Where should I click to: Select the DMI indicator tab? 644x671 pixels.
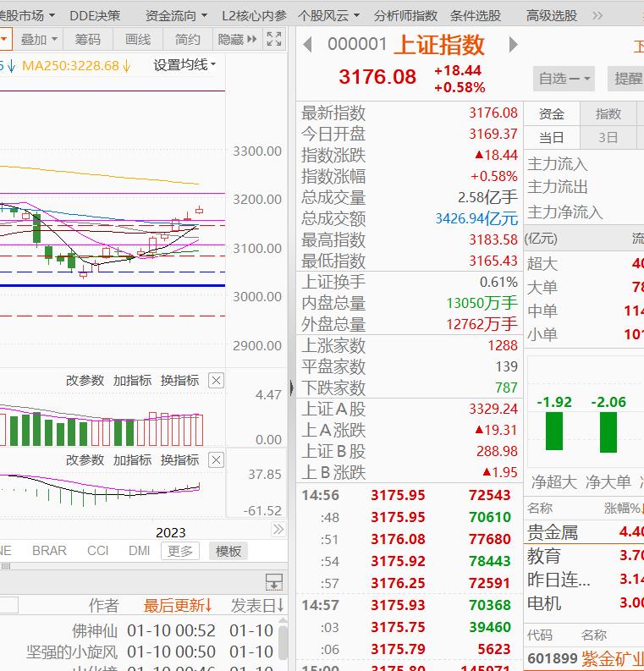pyautogui.click(x=139, y=550)
